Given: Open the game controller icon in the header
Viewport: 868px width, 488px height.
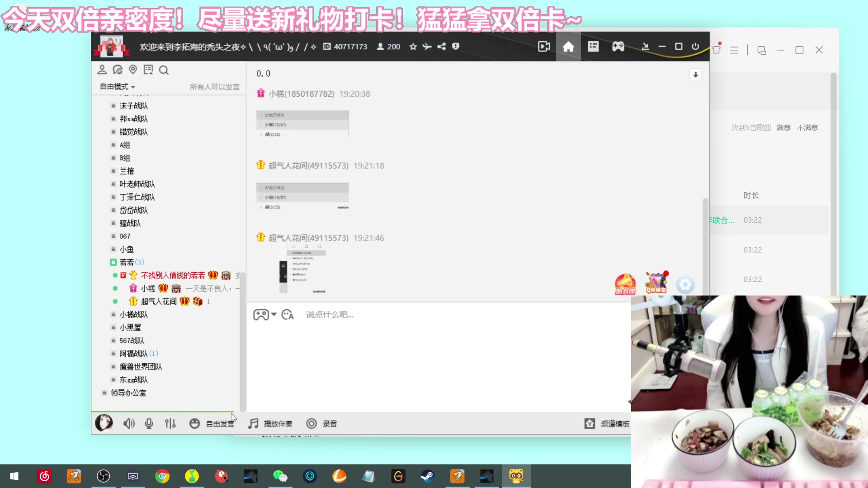Looking at the screenshot, I should [x=618, y=47].
